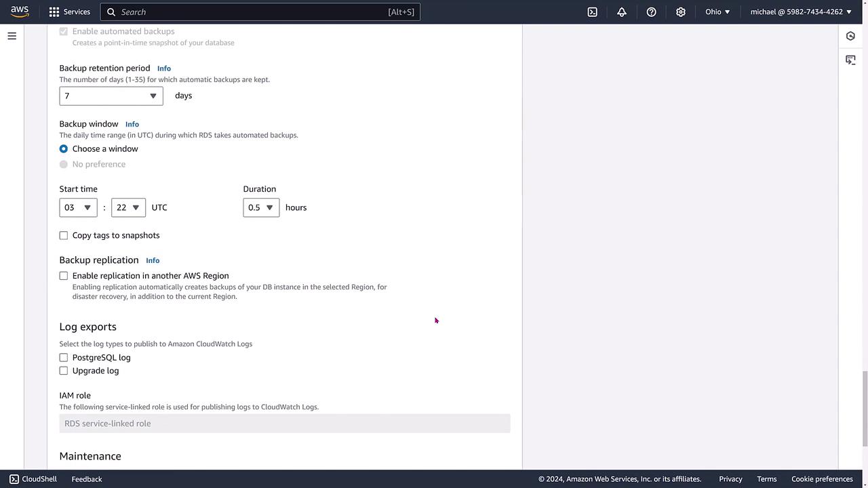This screenshot has width=868, height=488.
Task: Open the Info link beside Backup replication
Action: click(x=153, y=260)
